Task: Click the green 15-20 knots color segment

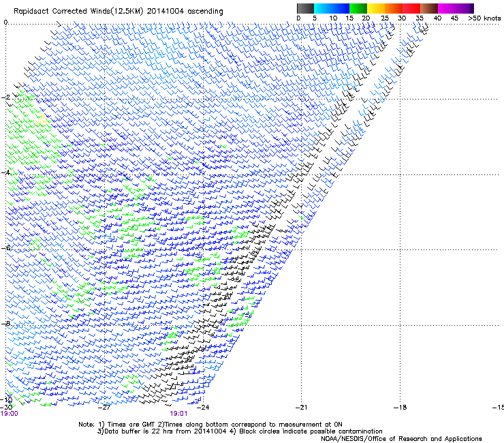Action: (358, 8)
